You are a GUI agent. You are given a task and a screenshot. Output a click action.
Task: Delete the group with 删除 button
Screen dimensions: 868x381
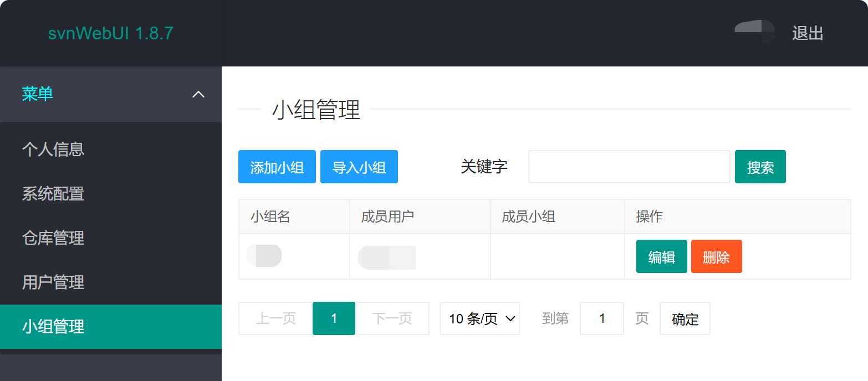pos(716,256)
